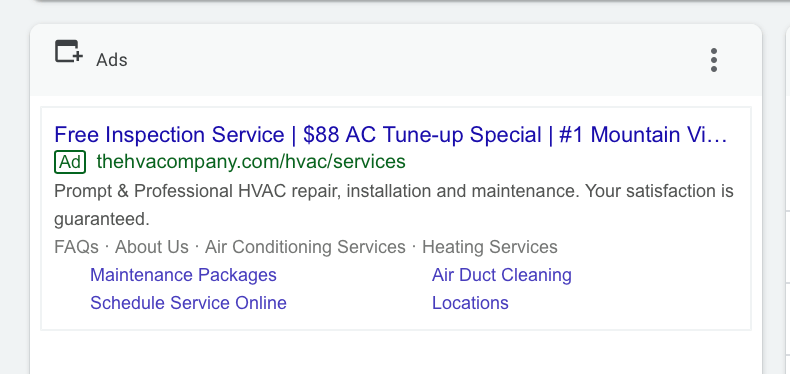The height and width of the screenshot is (374, 790).
Task: Go to the About Us callout
Action: coord(152,247)
